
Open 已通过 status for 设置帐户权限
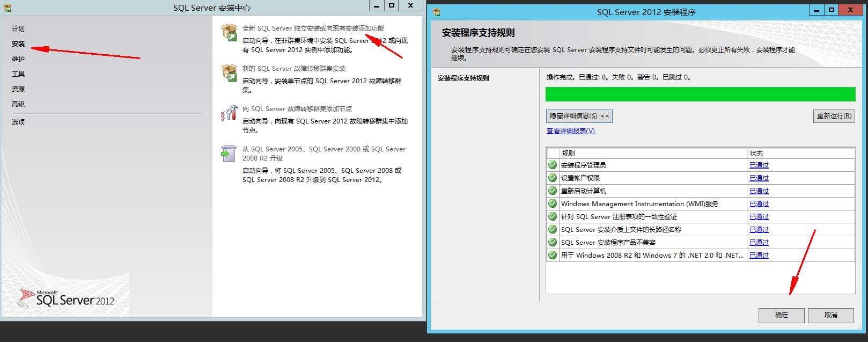pos(759,178)
